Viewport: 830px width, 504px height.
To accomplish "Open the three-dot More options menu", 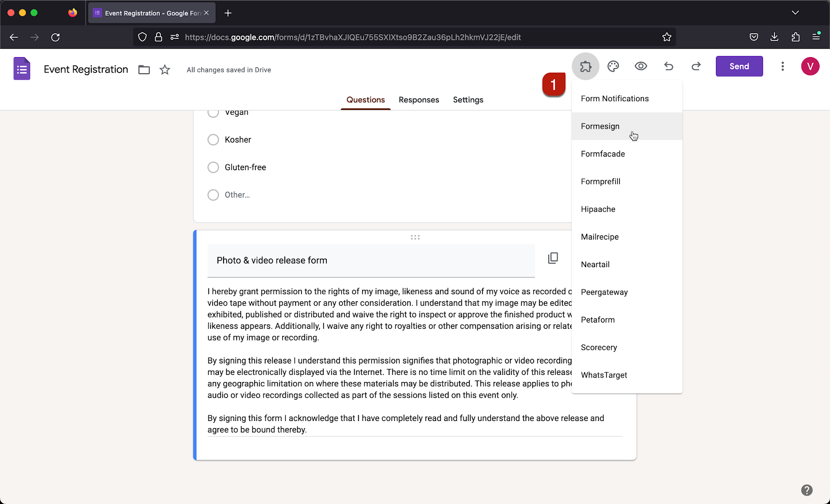I will tap(783, 66).
